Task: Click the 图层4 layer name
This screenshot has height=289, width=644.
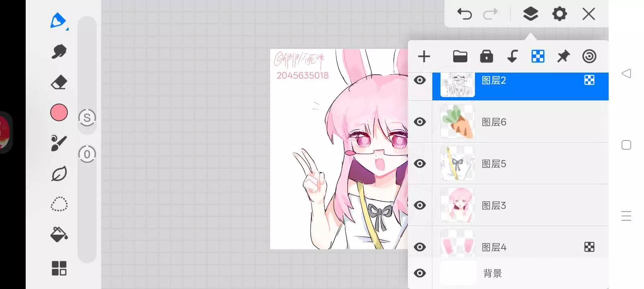Action: tap(494, 247)
